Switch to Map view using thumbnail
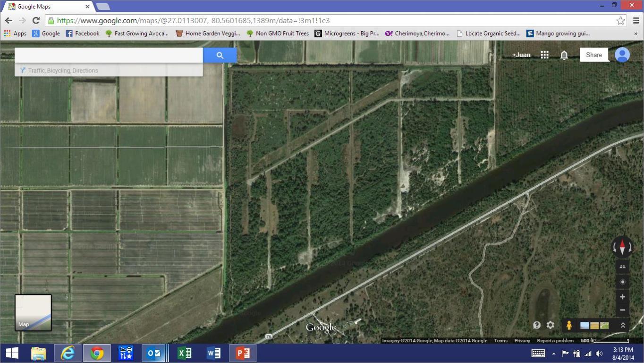 (33, 312)
